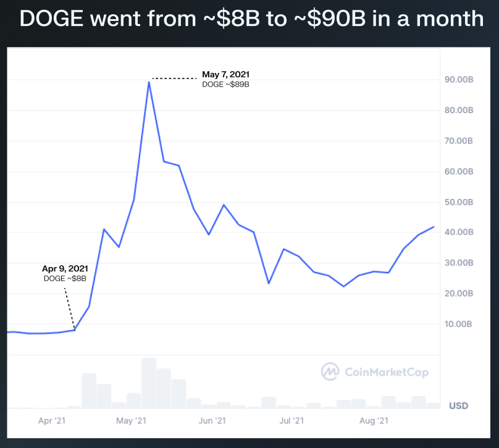Click the Apr '21 x-axis label
Viewport: 499px width, 448px height.
52,421
